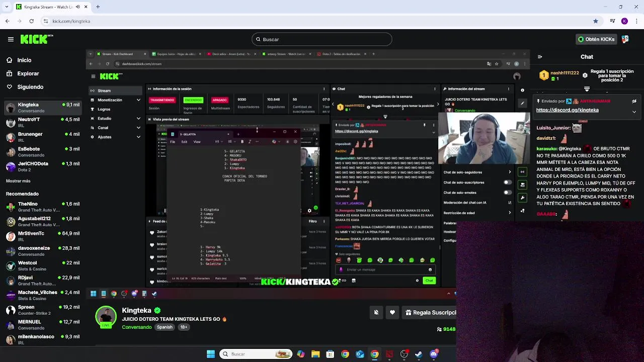This screenshot has width=644, height=362.
Task: Open Moderación del chat con IA link icon
Action: click(510, 203)
